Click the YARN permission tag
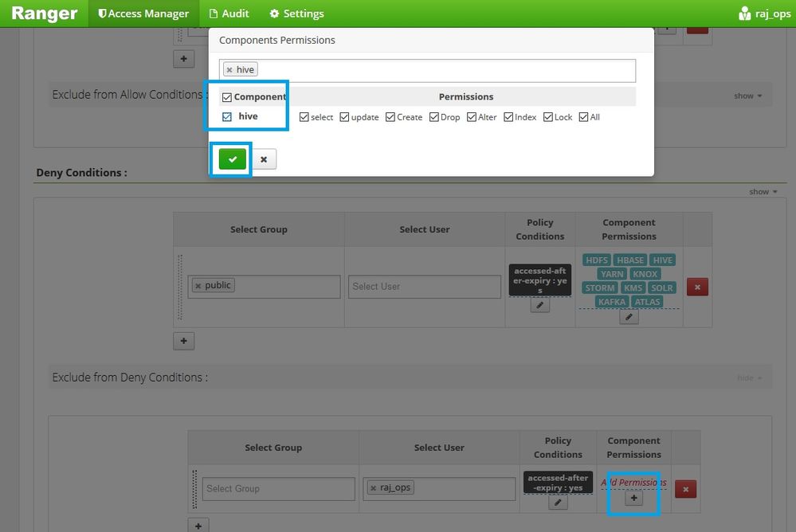The image size is (796, 532). tap(612, 274)
